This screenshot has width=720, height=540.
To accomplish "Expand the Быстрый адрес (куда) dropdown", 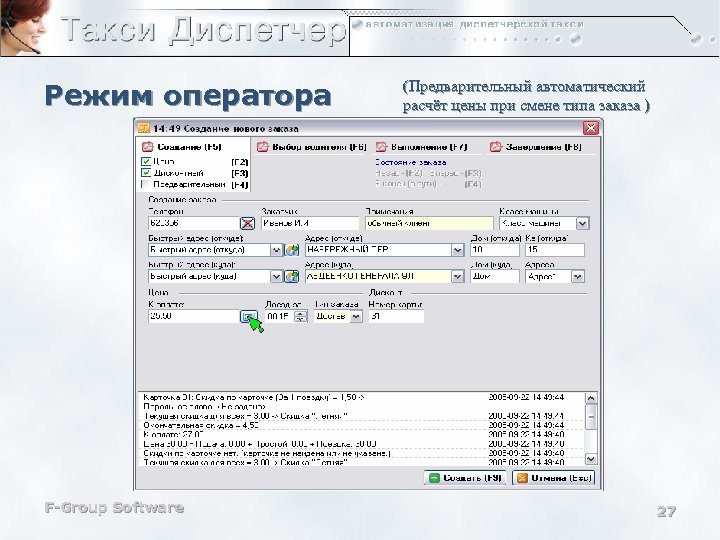I will 276,276.
